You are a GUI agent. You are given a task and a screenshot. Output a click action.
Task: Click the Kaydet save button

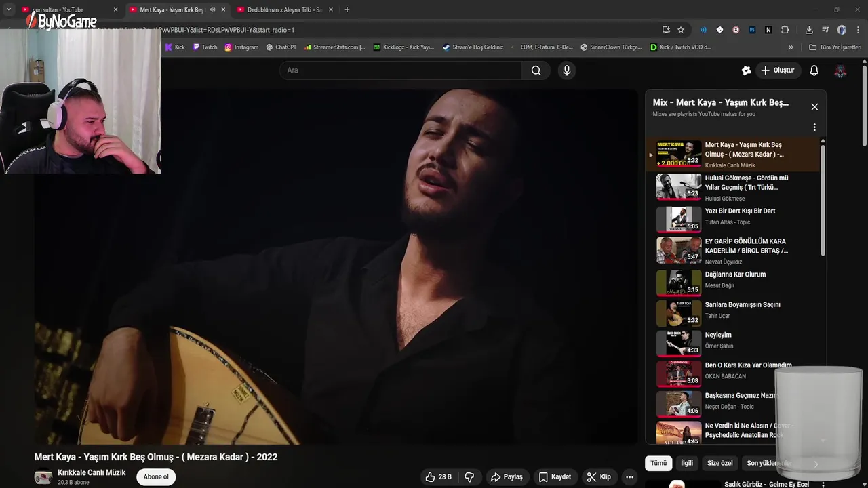coord(555,477)
